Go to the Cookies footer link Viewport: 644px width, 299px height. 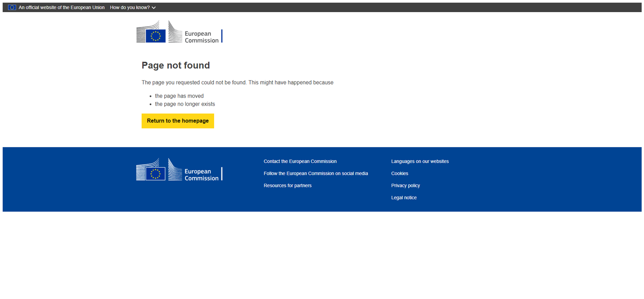pos(399,173)
